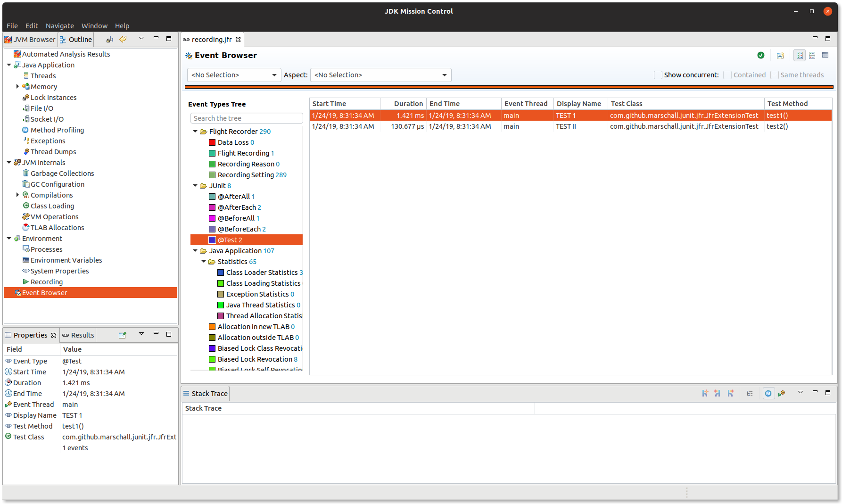
Task: Click the magenta @AfterEach color swatch
Action: point(212,207)
